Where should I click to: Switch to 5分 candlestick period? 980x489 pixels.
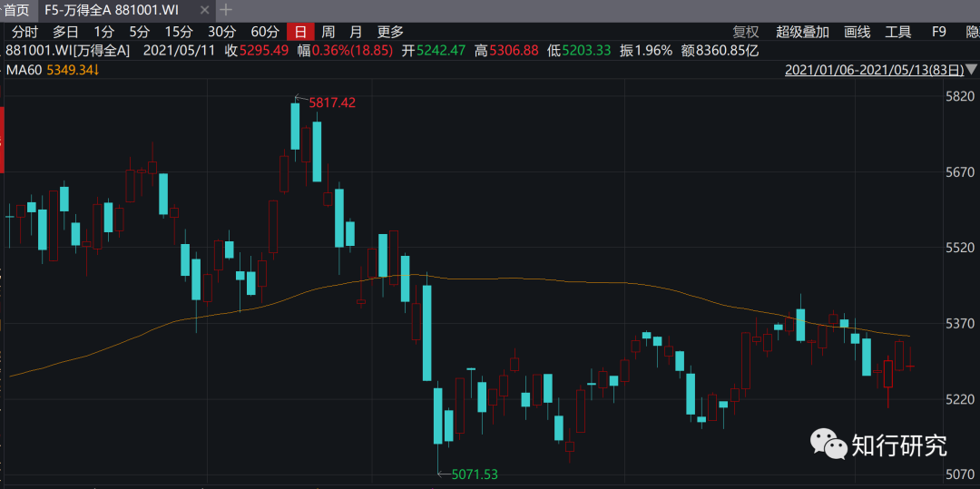click(139, 32)
